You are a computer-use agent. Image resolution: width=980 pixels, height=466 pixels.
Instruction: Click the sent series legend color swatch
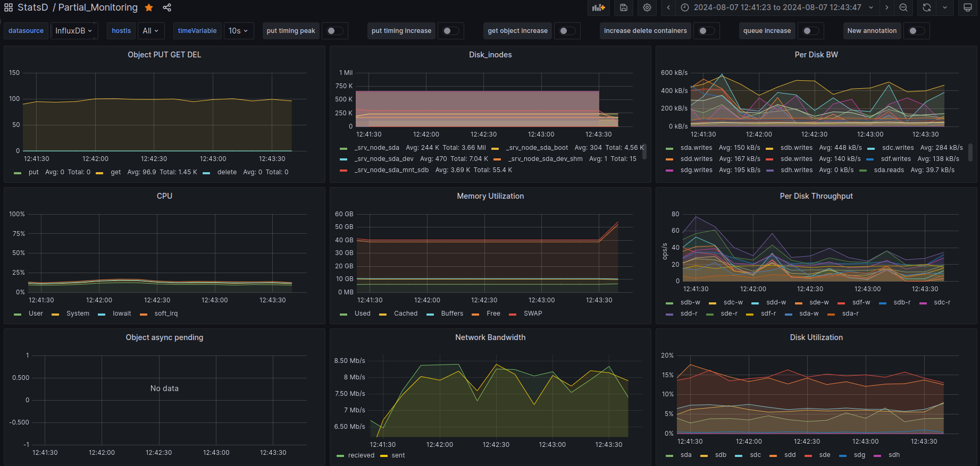[x=384, y=456]
